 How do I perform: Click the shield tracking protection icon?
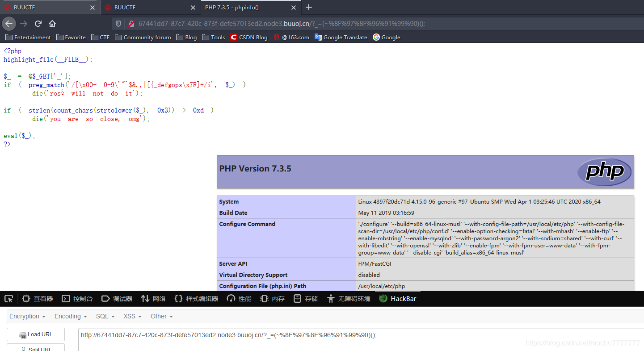[x=118, y=24]
